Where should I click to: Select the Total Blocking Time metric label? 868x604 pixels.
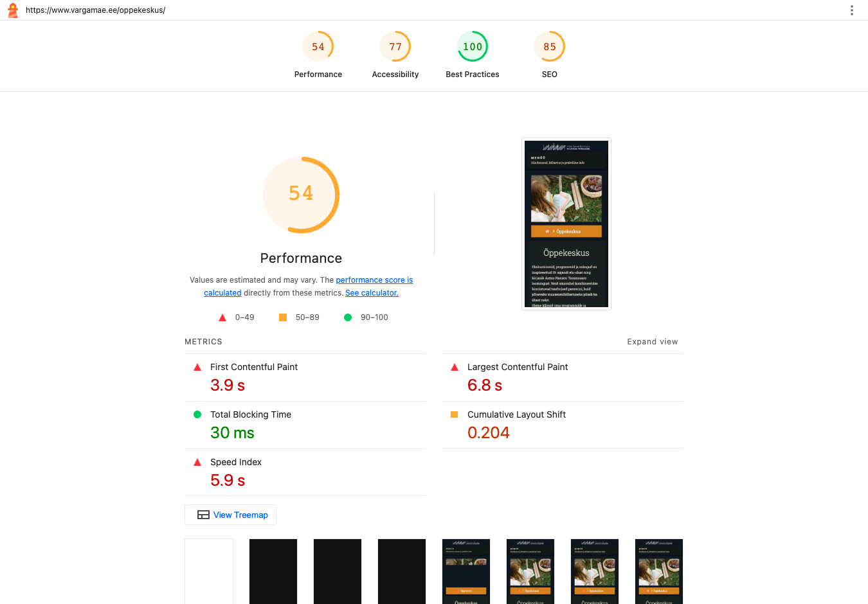(251, 414)
